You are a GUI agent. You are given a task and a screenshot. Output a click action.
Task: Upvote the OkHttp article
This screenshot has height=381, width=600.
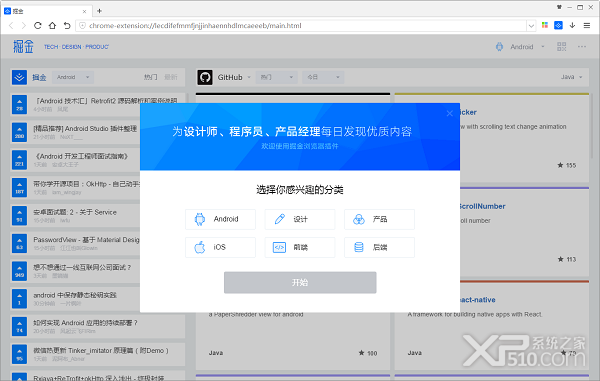click(20, 187)
